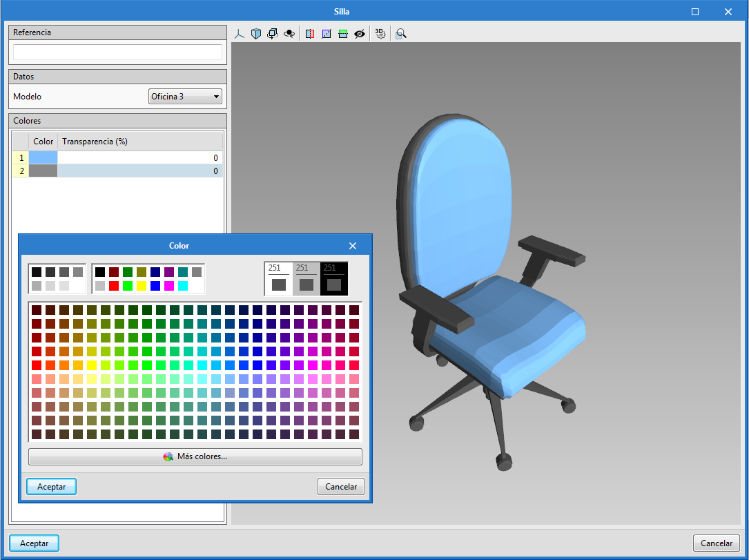Open the Modelo dropdown showing Oficina 3
Viewport: 749px width, 560px height.
[x=185, y=97]
